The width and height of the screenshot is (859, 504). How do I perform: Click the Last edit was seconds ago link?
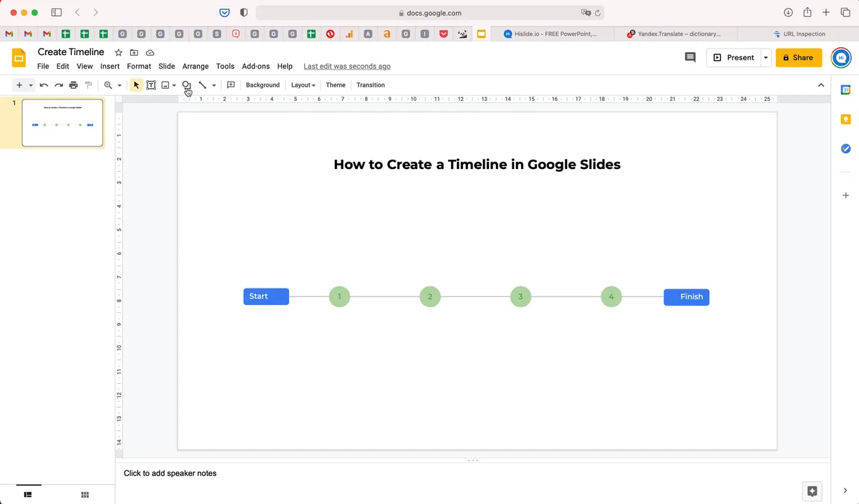(347, 66)
